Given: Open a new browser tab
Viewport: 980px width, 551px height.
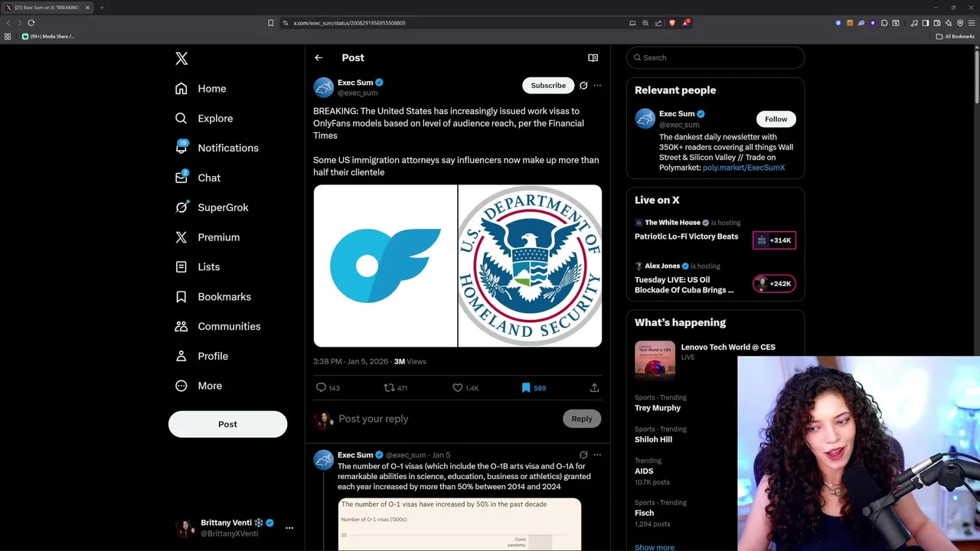Looking at the screenshot, I should pyautogui.click(x=101, y=8).
